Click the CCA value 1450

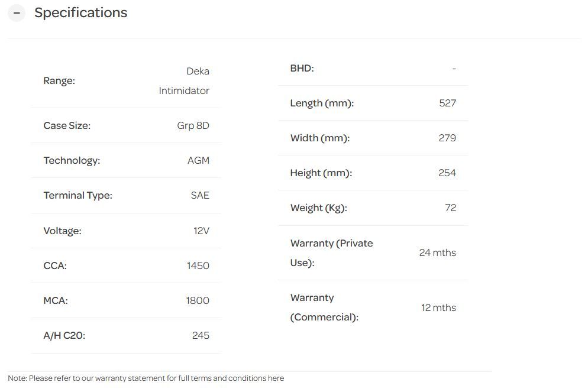coord(198,265)
